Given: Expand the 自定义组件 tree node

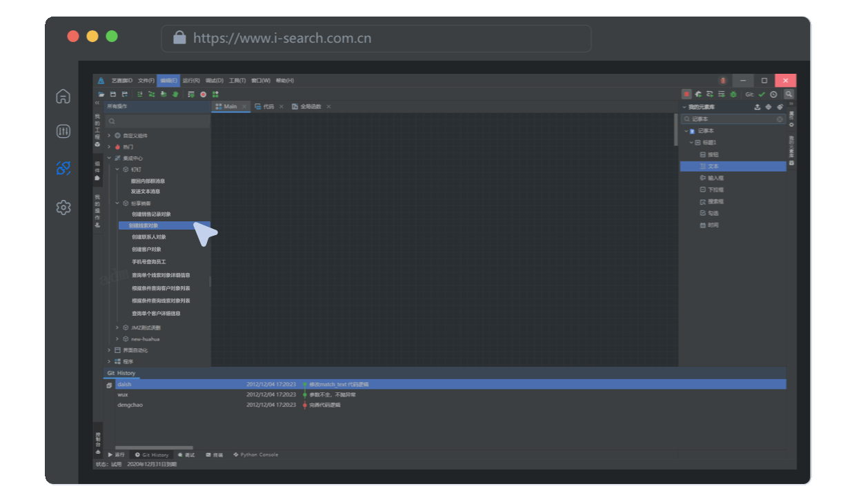Looking at the screenshot, I should pos(109,136).
